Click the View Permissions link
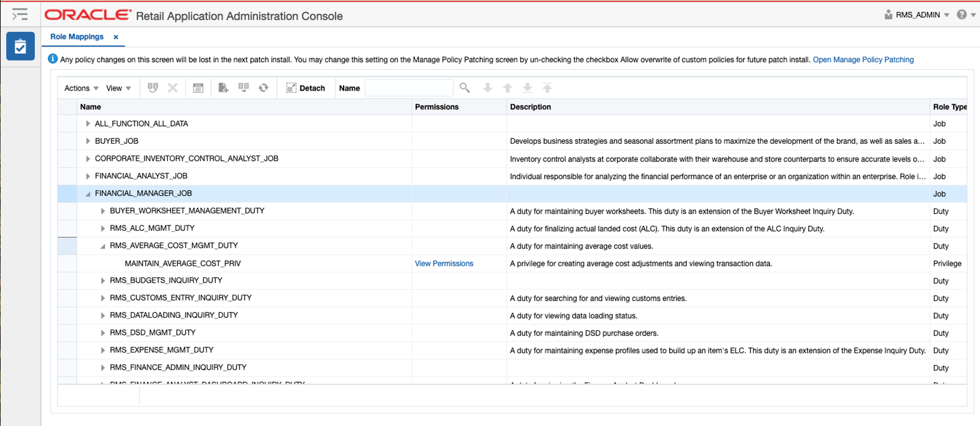Screen dimensions: 980x426 coord(444,263)
